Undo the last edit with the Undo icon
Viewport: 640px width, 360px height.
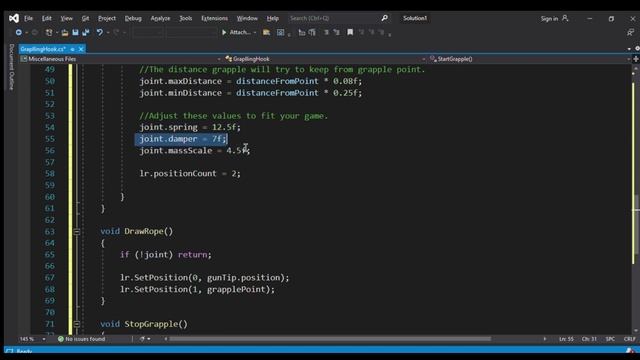click(x=100, y=32)
